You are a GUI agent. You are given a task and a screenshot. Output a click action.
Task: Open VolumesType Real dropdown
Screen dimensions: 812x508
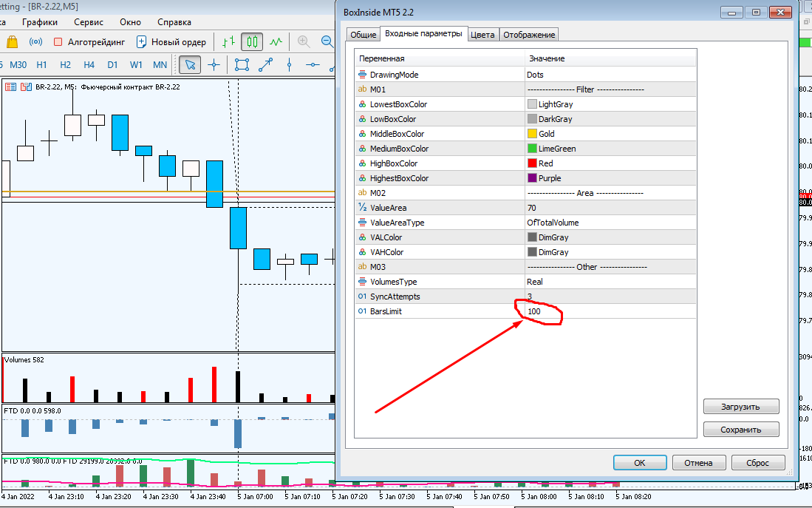(x=610, y=282)
